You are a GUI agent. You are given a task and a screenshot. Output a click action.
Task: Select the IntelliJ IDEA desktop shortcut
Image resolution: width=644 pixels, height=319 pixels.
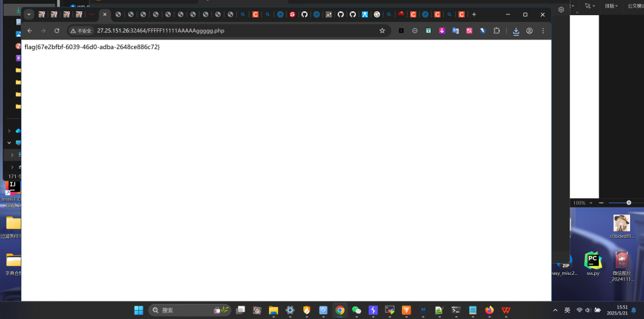12,194
